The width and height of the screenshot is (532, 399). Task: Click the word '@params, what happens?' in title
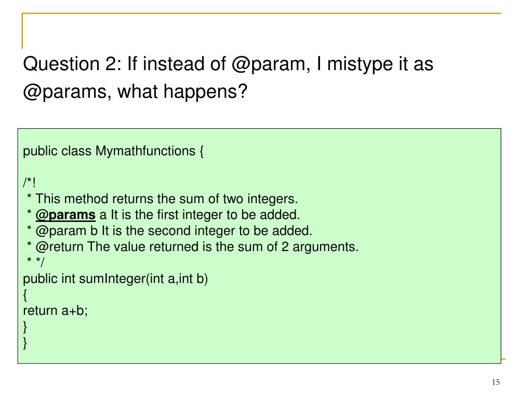135,91
